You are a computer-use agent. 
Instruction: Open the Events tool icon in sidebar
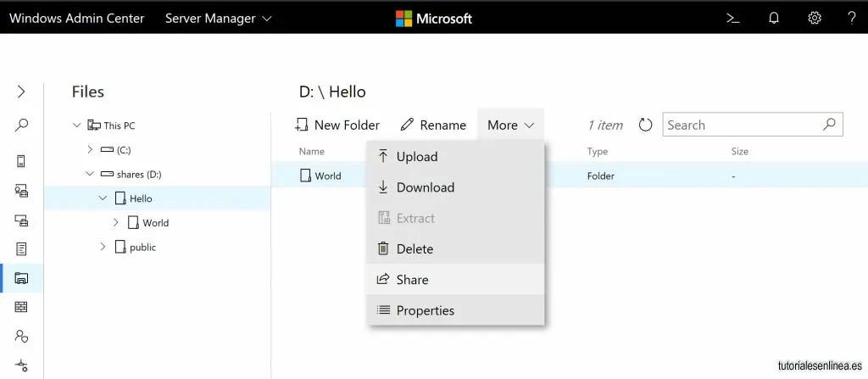point(21,249)
